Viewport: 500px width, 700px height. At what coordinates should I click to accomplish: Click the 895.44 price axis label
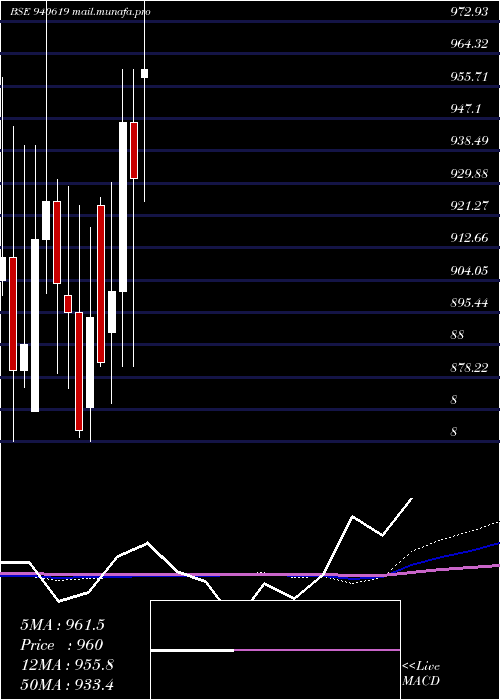pos(469,303)
